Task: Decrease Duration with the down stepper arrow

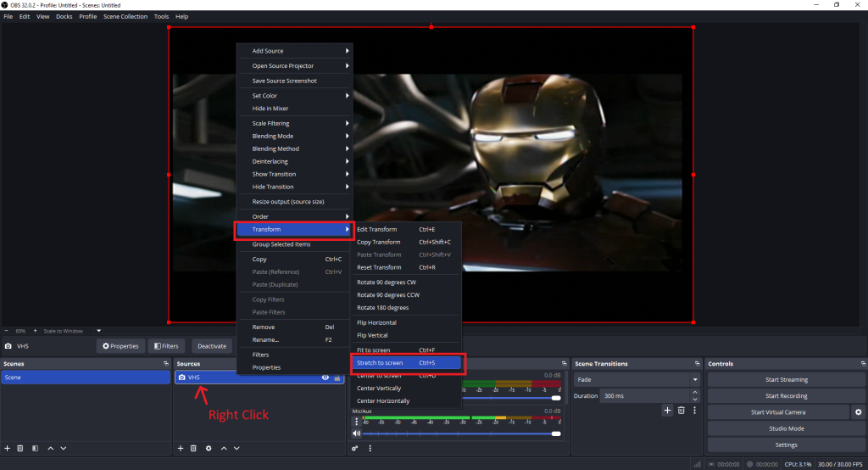Action: point(695,399)
